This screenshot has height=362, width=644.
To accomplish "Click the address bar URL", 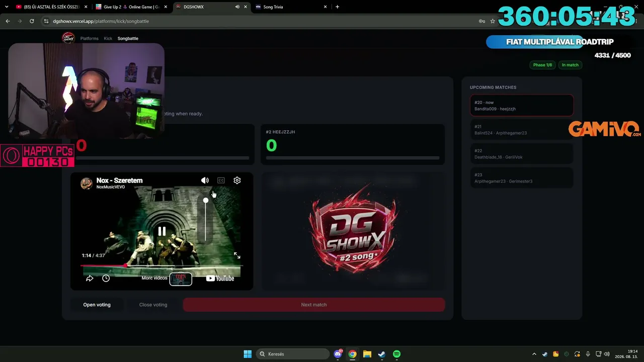I will tap(101, 21).
